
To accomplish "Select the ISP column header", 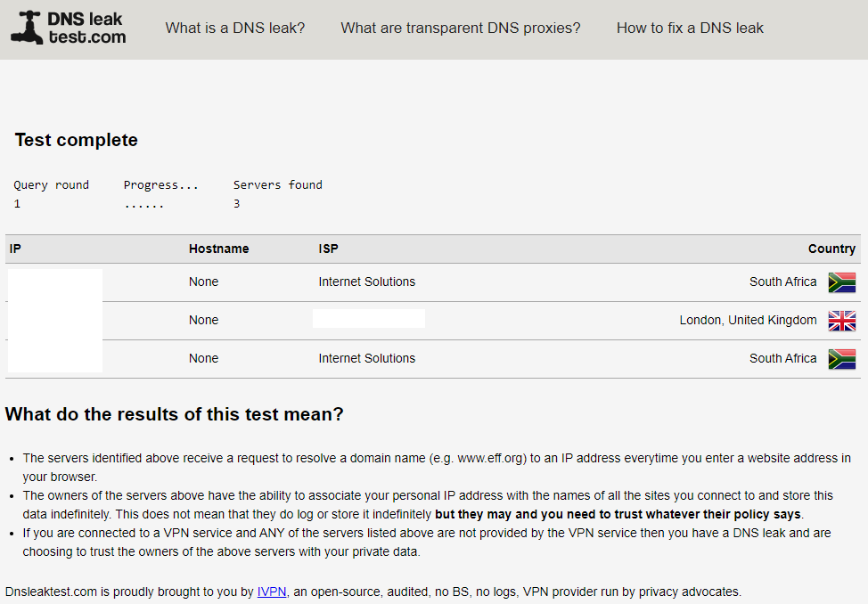I will (328, 249).
